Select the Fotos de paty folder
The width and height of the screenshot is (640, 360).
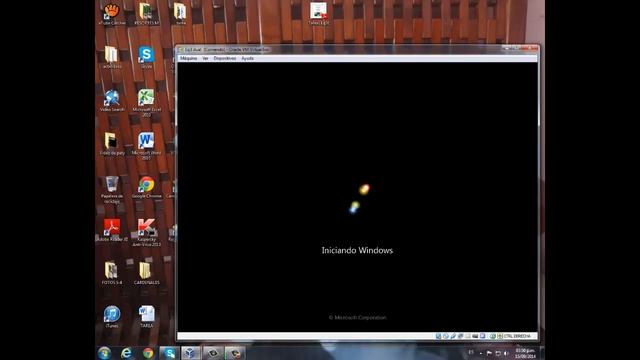coord(112,144)
